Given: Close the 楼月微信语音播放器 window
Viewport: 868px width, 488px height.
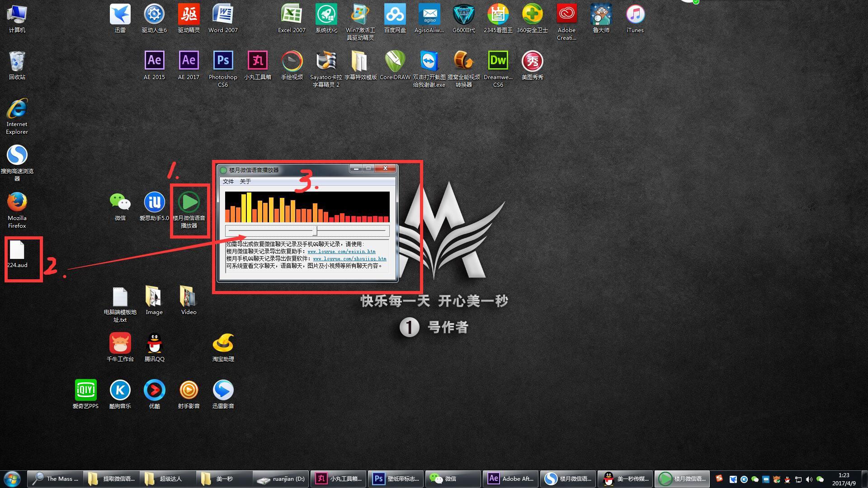Looking at the screenshot, I should 385,168.
